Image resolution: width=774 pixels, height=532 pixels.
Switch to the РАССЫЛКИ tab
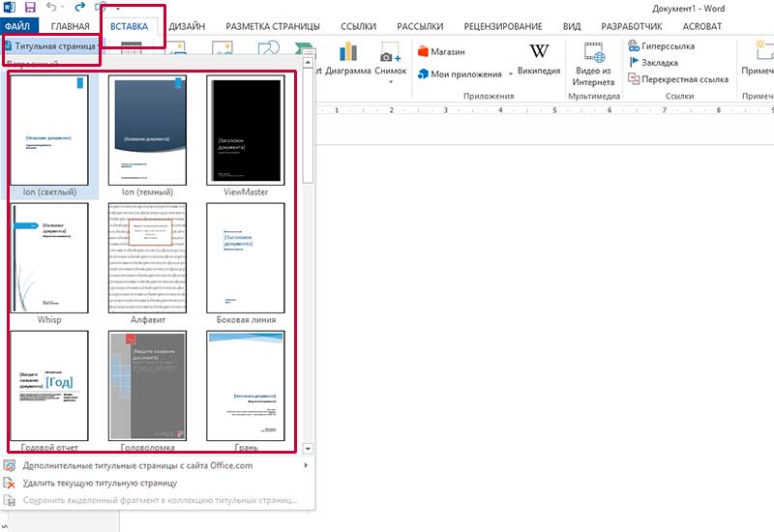(420, 26)
